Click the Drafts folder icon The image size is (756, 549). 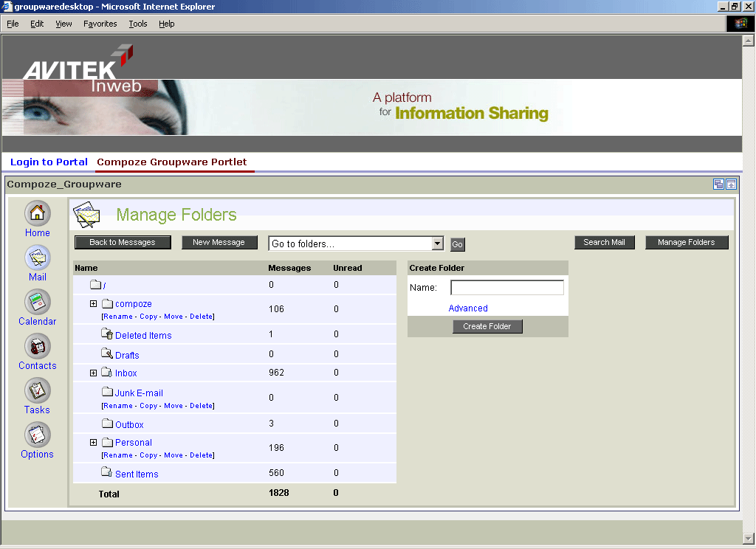tap(107, 353)
